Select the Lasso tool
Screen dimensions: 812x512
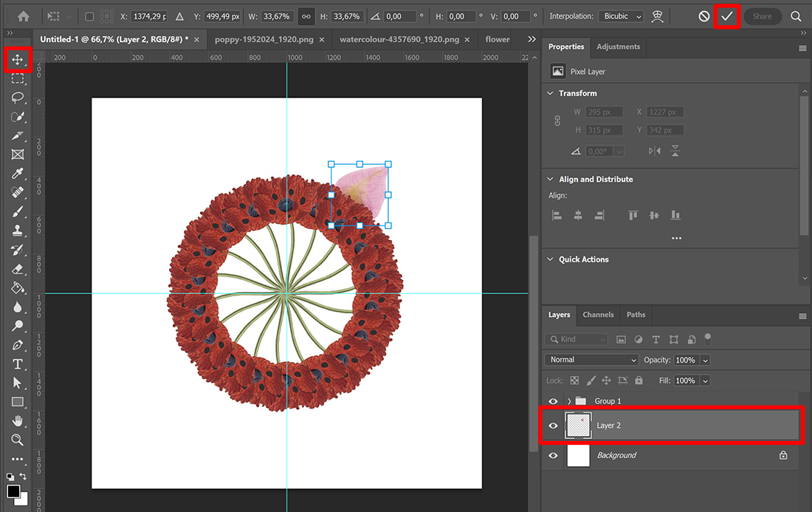18,98
